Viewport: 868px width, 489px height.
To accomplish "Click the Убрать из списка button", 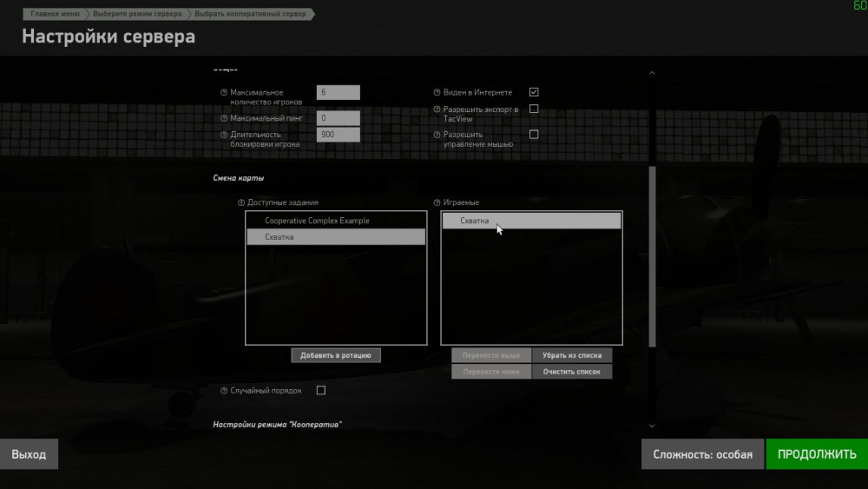I will 572,355.
